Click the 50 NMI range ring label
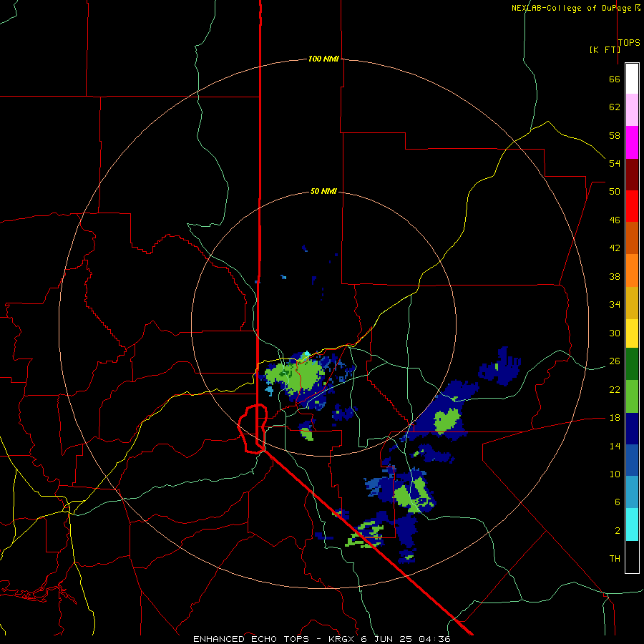 pos(323,191)
